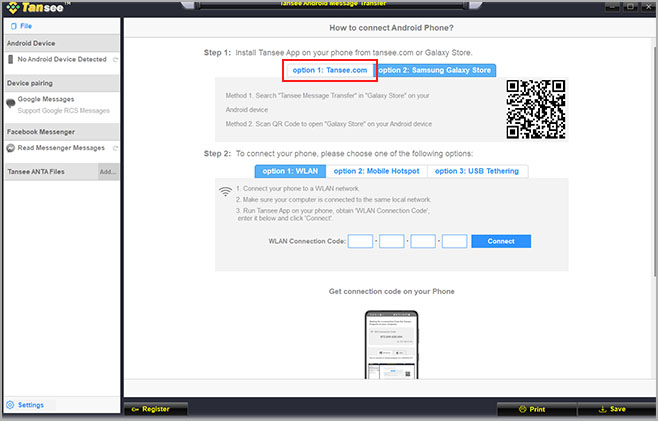
Task: Switch to option 2: Samsung Galaxy Store tab
Action: pos(435,70)
